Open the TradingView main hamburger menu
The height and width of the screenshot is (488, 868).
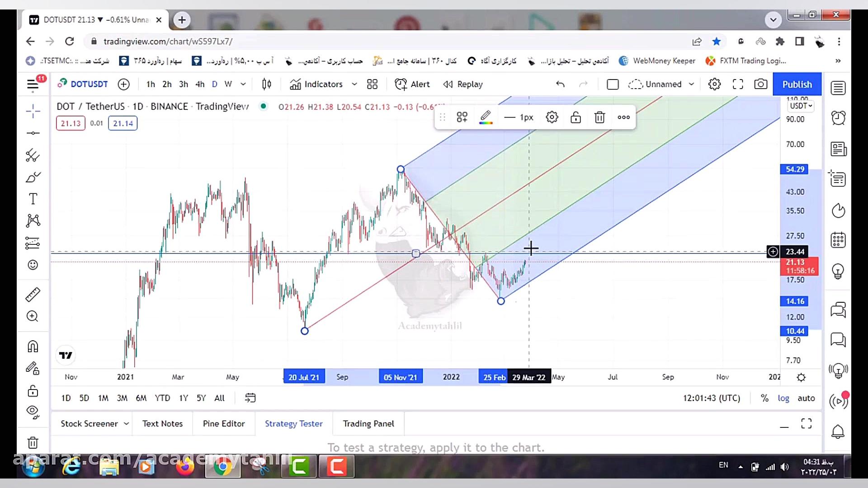point(33,84)
